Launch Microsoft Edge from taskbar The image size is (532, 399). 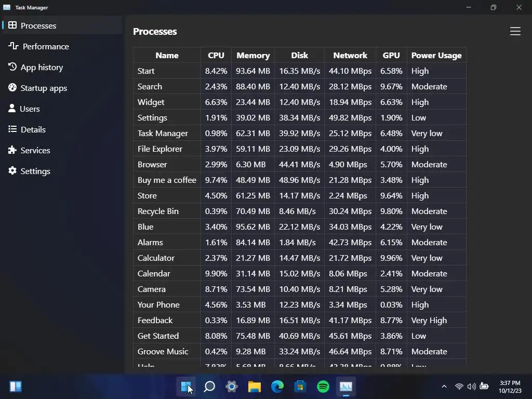277,387
